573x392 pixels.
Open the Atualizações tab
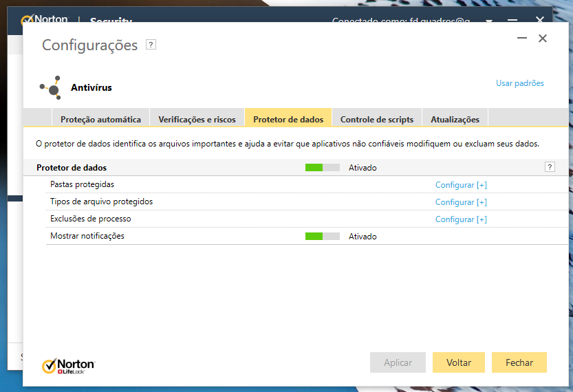click(455, 118)
